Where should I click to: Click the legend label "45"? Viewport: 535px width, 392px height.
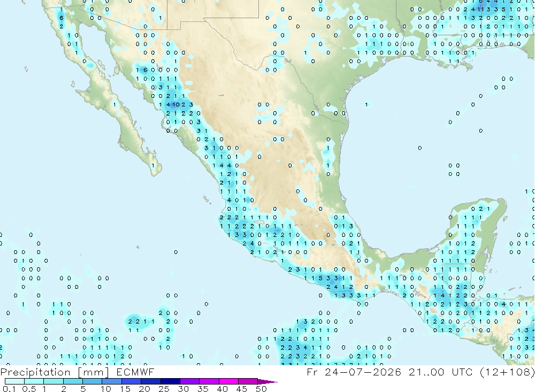click(242, 389)
